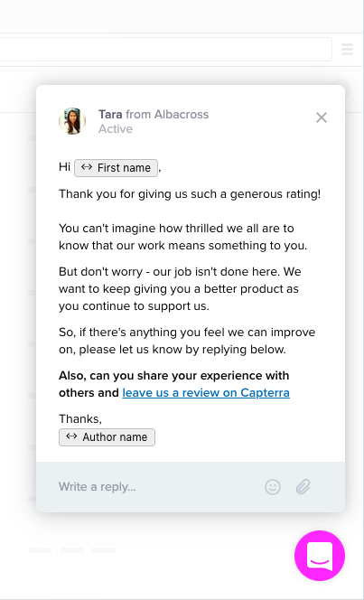This screenshot has height=600, width=364.
Task: Click Tara's avatar photo
Action: point(72,121)
